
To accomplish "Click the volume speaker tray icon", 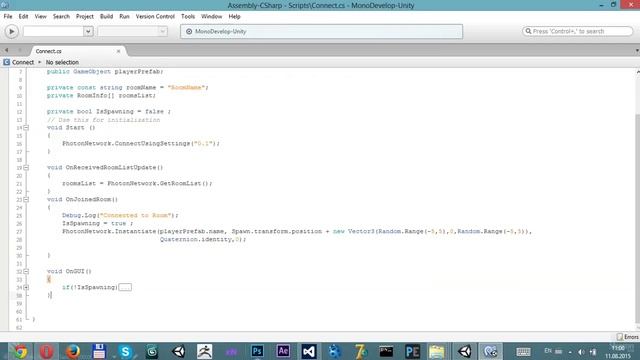I will point(582,352).
